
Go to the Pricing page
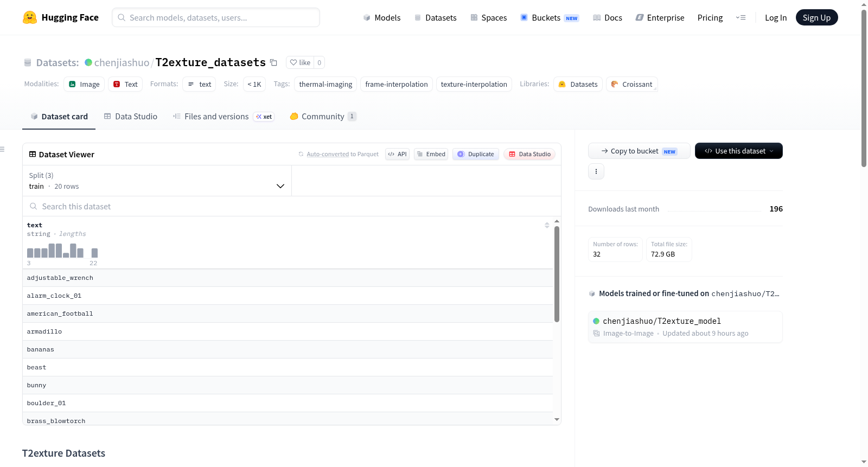click(x=710, y=17)
